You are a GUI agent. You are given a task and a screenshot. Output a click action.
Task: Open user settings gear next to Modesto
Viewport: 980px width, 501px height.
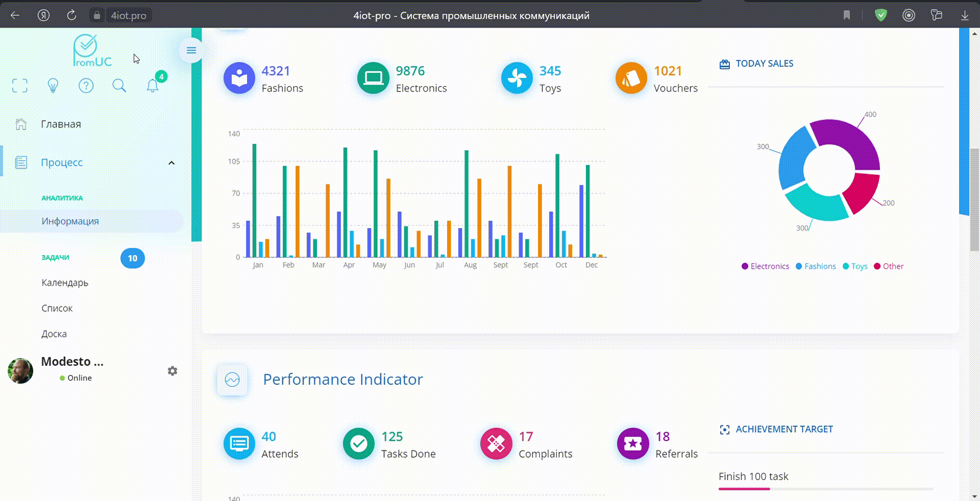click(173, 371)
